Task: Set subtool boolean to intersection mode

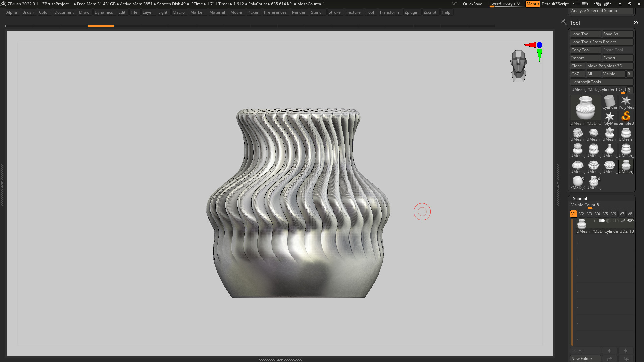Action: [615, 221]
